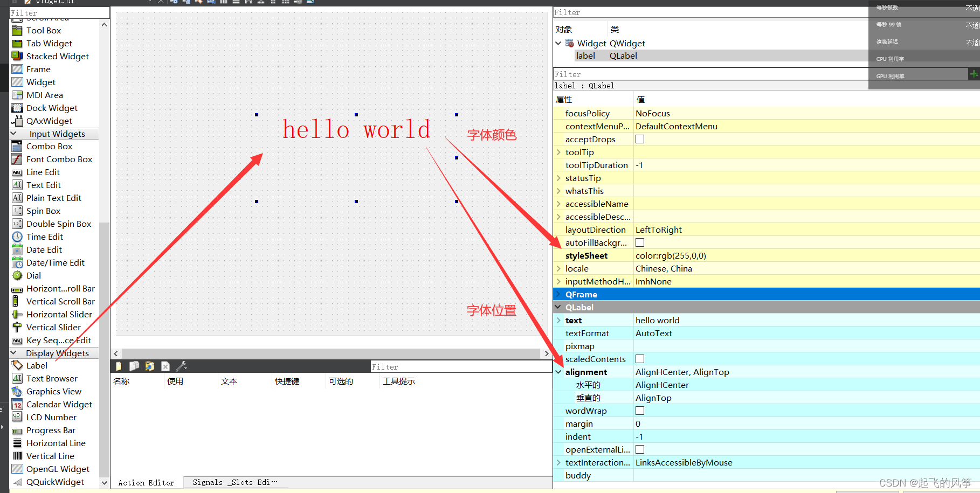Switch to the Action Editor tab
Screen dimensions: 980x493
pyautogui.click(x=146, y=482)
